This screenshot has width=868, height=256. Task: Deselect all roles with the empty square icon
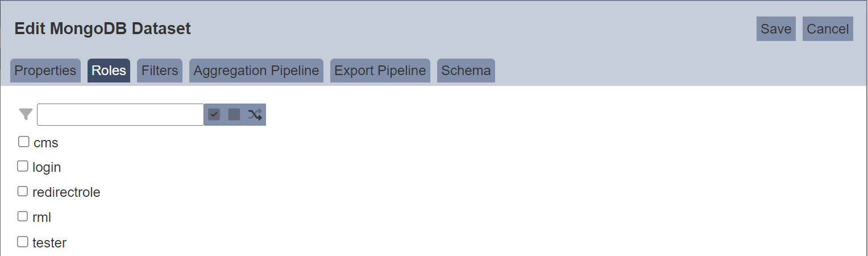pyautogui.click(x=234, y=114)
